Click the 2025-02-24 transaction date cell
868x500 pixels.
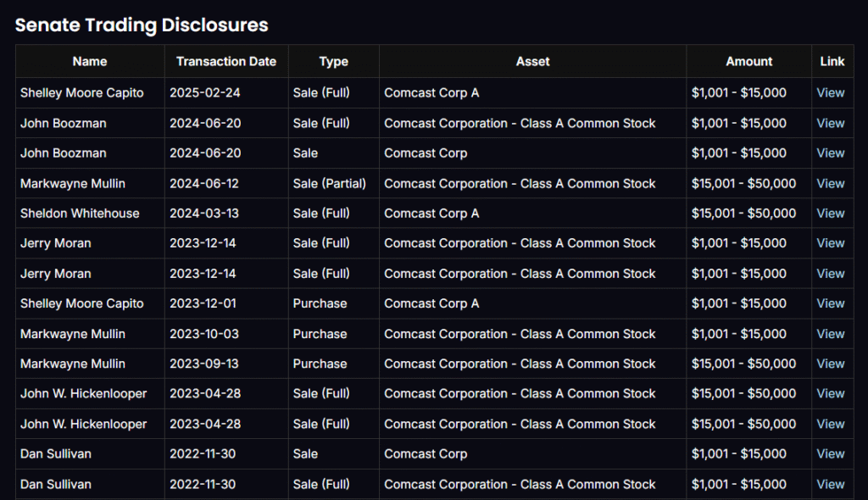[205, 93]
